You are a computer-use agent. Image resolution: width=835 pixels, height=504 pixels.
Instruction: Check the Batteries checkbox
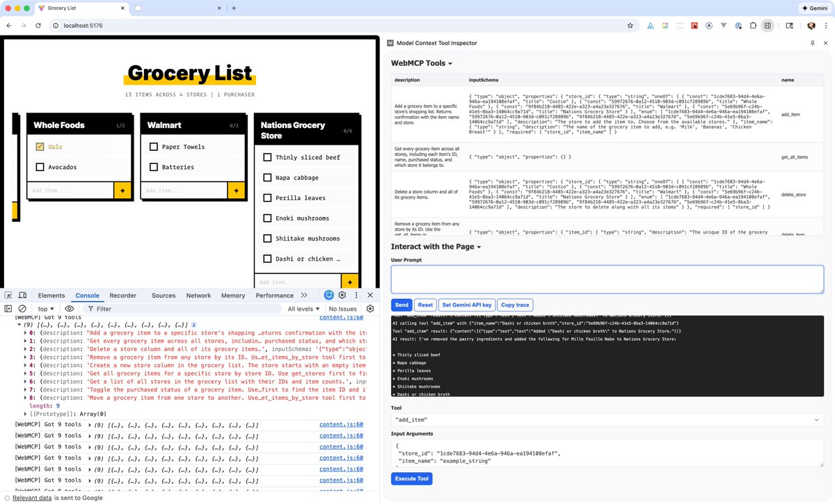[154, 167]
